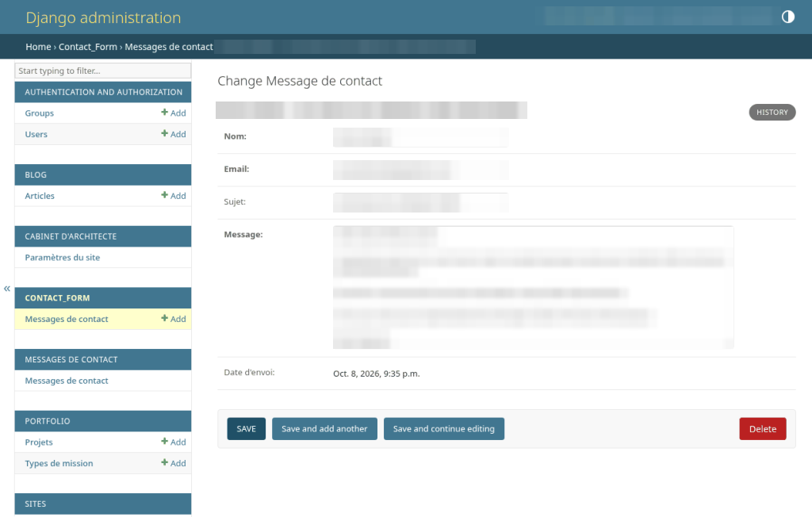Open the Groups link in sidebar
This screenshot has height=517, width=812.
(40, 113)
